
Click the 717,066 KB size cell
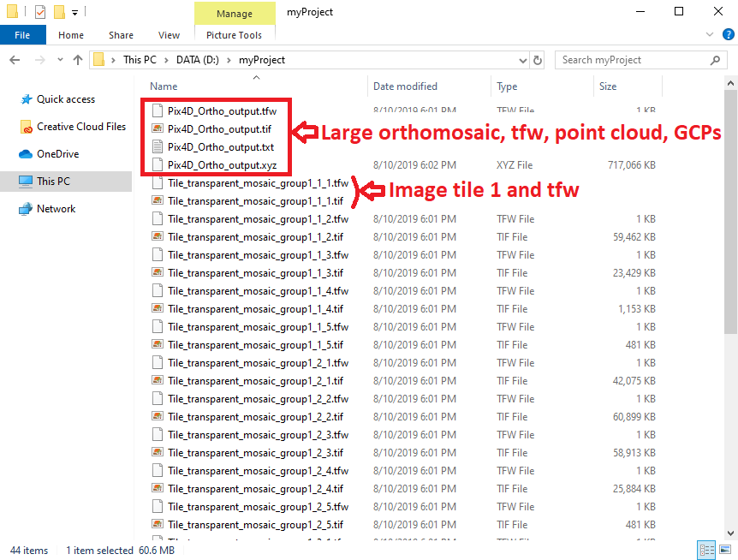632,165
